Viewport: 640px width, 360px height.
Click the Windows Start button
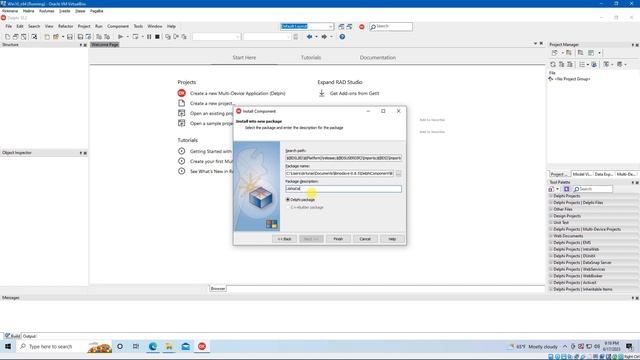(x=8, y=347)
